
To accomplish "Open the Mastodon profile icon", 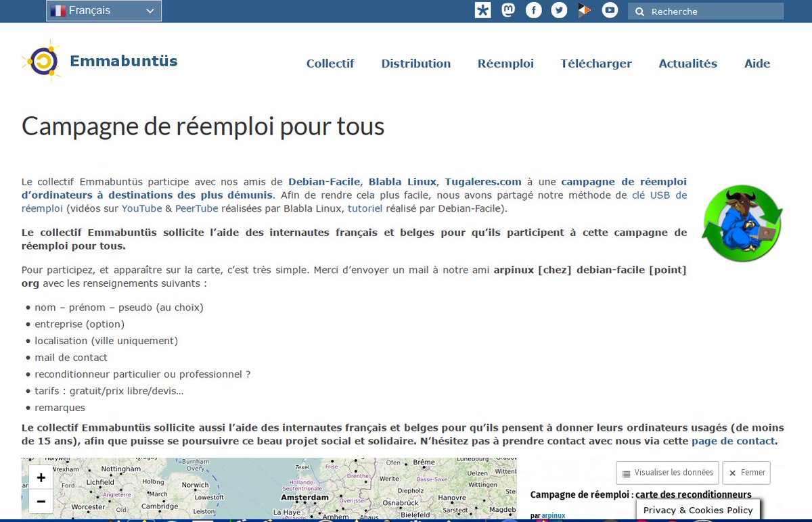I will [508, 10].
